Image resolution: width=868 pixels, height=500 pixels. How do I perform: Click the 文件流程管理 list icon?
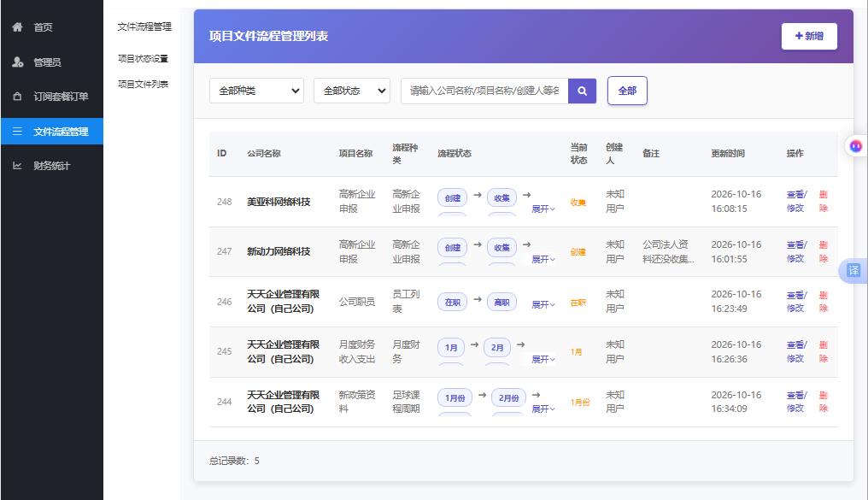tap(18, 132)
